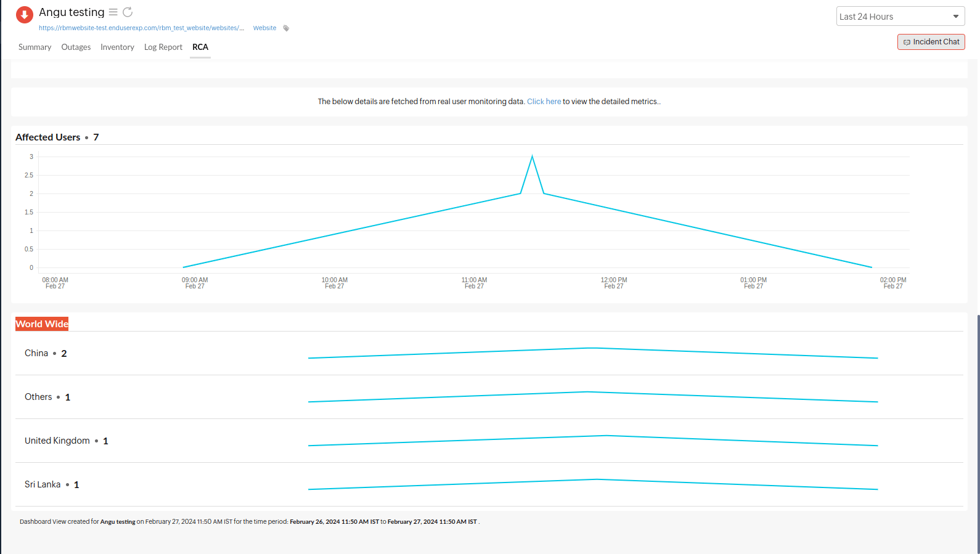Click the red down status icon
The height and width of the screenshot is (554, 980).
tap(24, 15)
